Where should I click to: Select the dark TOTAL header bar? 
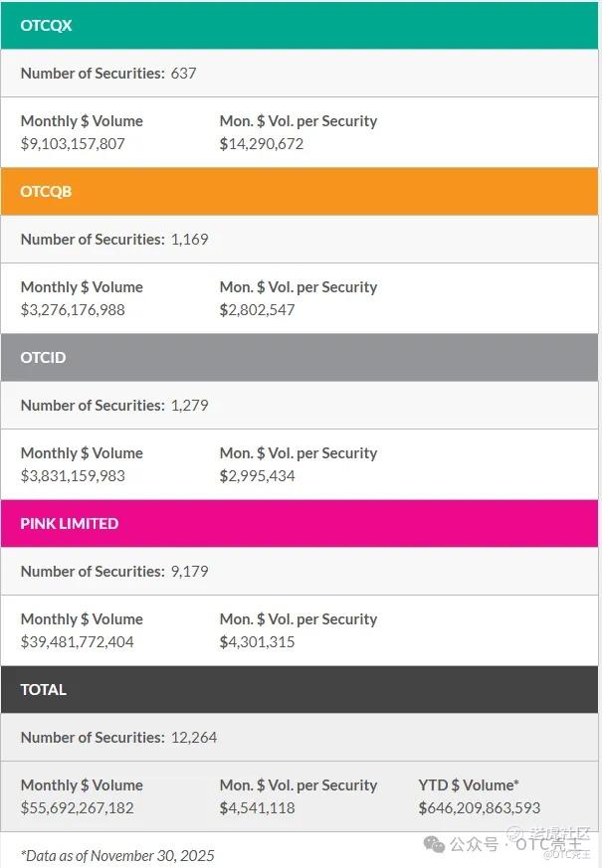[299, 689]
